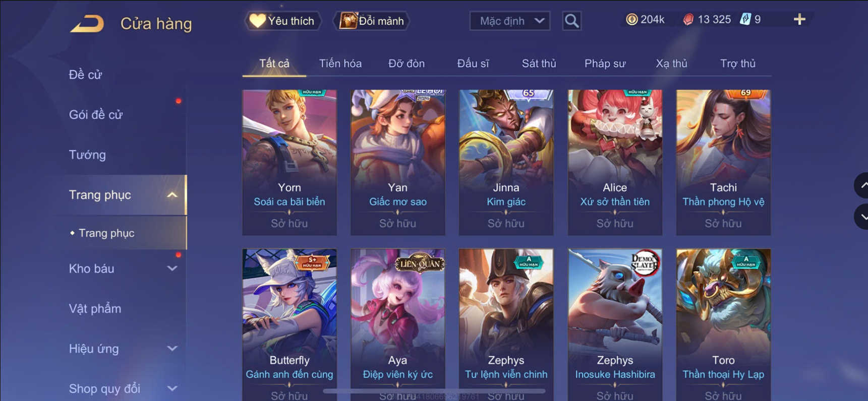Screen dimensions: 868x401
Task: Click the gold coin balance icon
Action: coord(631,20)
